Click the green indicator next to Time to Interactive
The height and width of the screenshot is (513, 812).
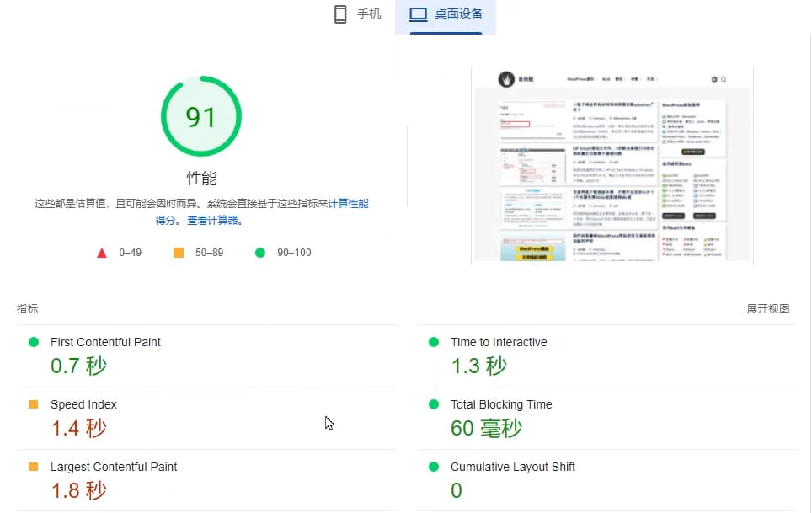pyautogui.click(x=435, y=342)
